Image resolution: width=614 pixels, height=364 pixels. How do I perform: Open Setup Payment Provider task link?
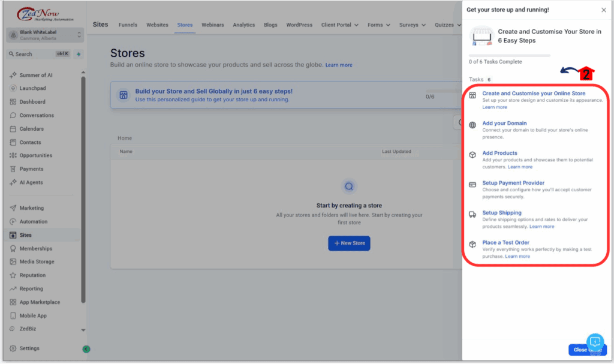[x=513, y=183]
